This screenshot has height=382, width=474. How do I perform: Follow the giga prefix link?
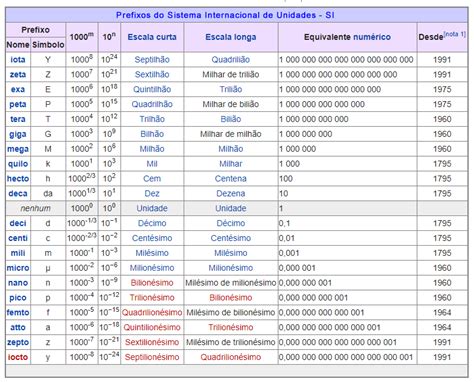coord(18,134)
